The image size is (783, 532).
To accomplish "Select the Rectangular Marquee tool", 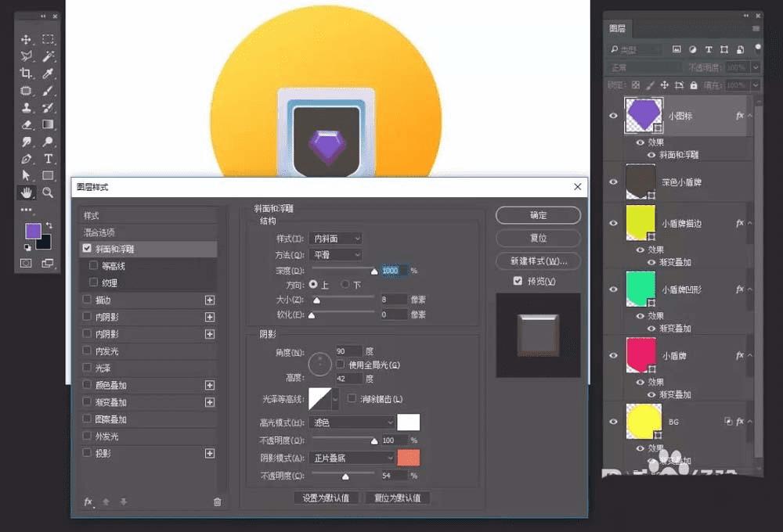I will (x=48, y=39).
